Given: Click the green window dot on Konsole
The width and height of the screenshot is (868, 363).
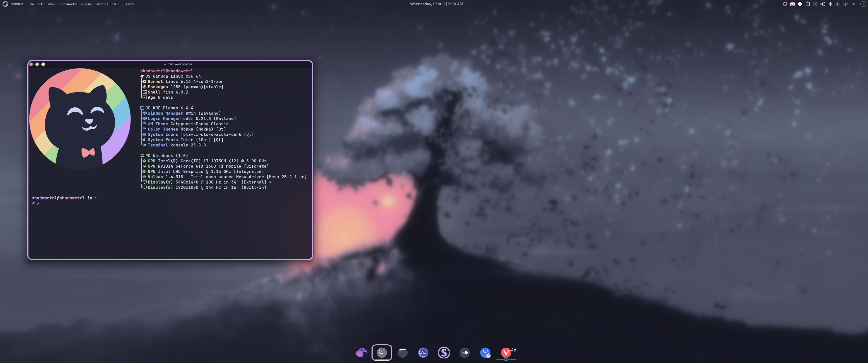Looking at the screenshot, I should (x=37, y=64).
